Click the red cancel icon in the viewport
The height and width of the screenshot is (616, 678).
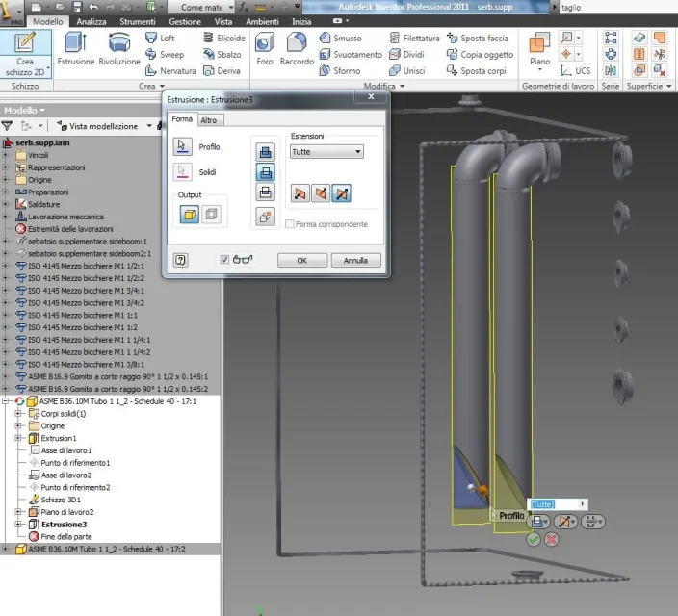pos(551,539)
